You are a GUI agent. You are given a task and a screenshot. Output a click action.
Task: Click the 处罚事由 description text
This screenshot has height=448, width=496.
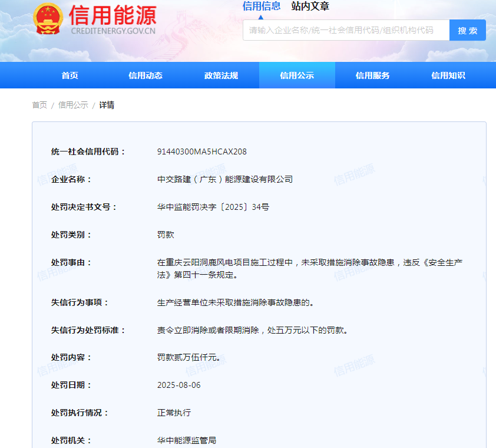(310, 268)
